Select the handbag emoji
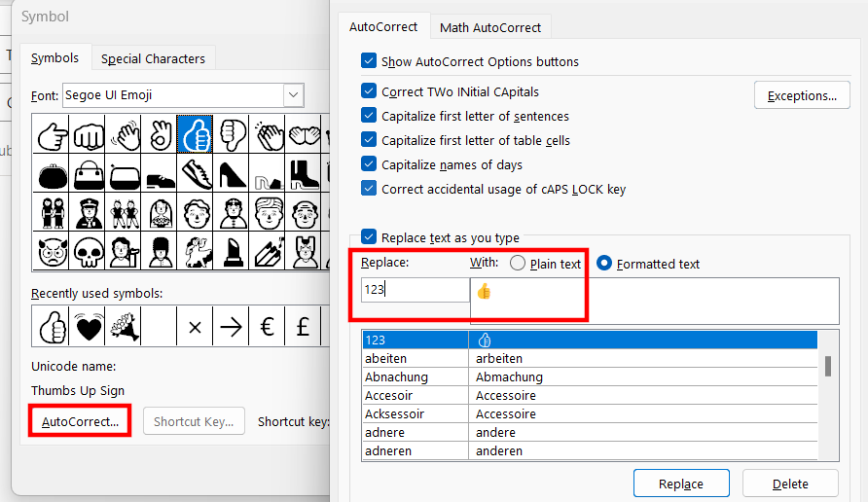This screenshot has width=868, height=502. (x=88, y=173)
